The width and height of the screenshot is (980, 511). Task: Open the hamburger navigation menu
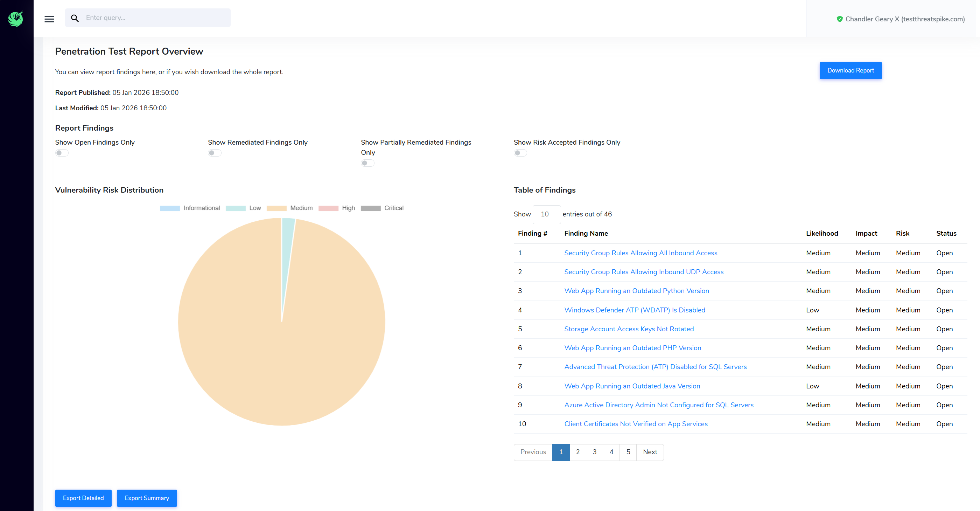coord(49,19)
